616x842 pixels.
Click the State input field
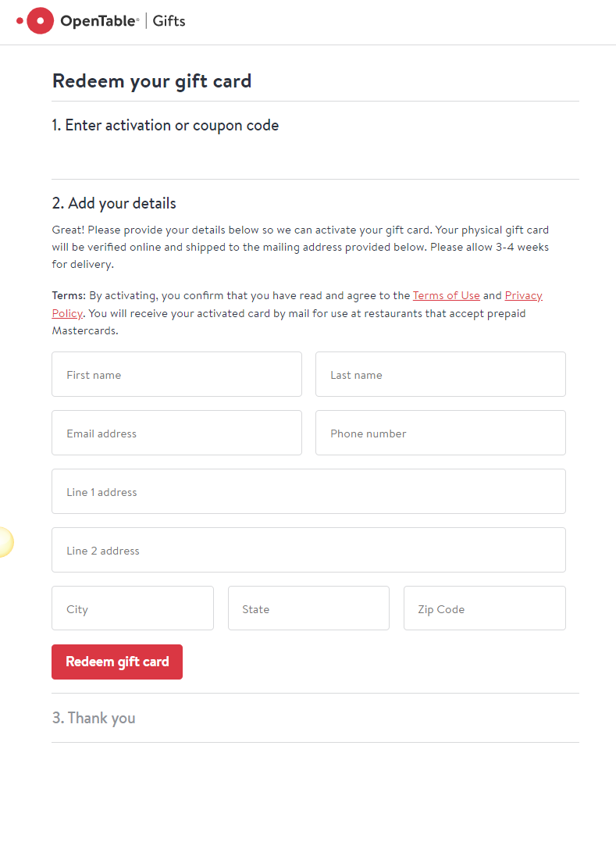[308, 608]
